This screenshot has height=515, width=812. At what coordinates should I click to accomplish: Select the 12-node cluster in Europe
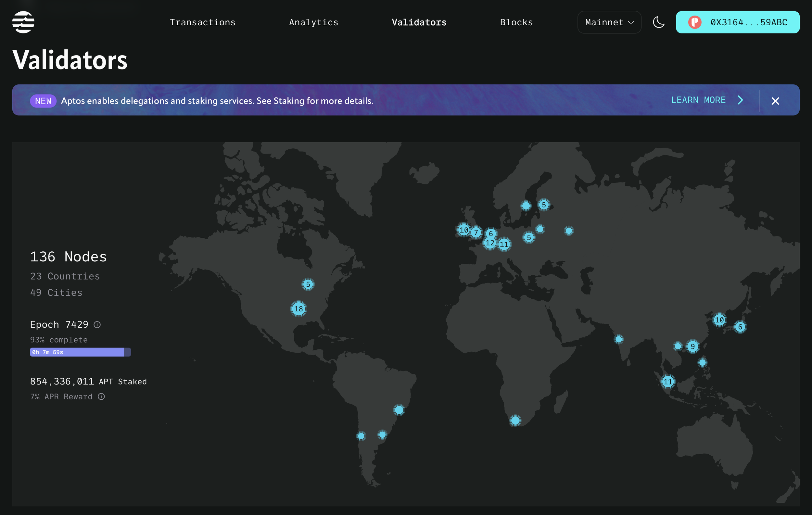(489, 243)
